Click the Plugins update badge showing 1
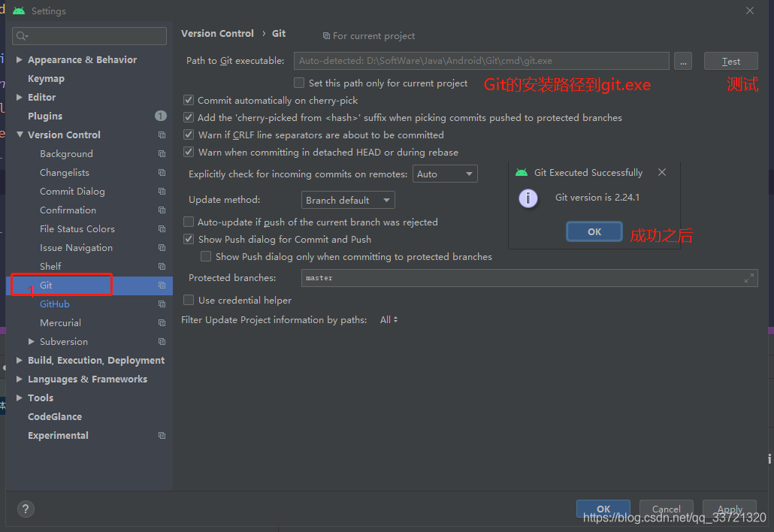Screen dimensions: 774x532 pos(160,116)
